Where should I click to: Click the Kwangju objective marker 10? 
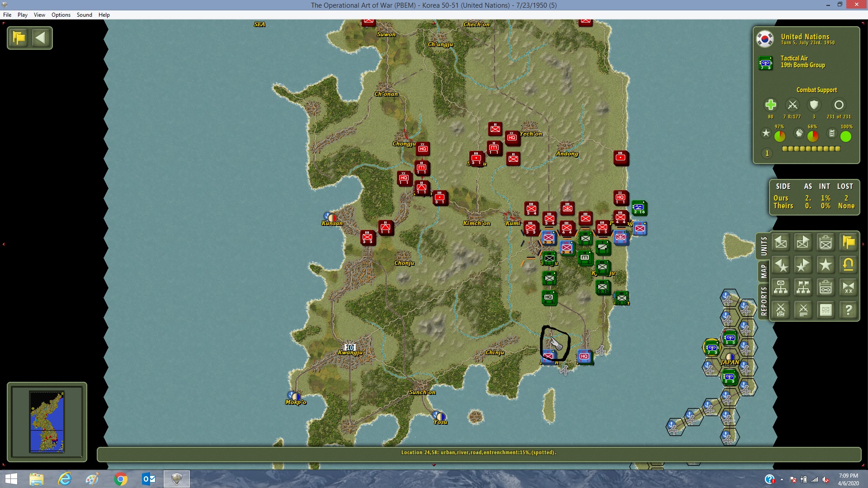tap(350, 347)
